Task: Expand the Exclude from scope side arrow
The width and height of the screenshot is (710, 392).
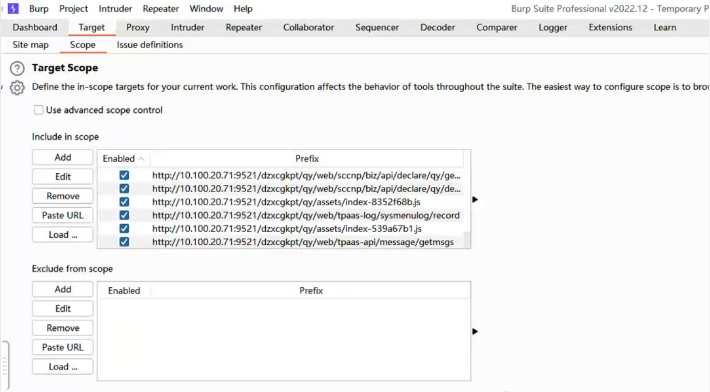Action: tap(475, 332)
